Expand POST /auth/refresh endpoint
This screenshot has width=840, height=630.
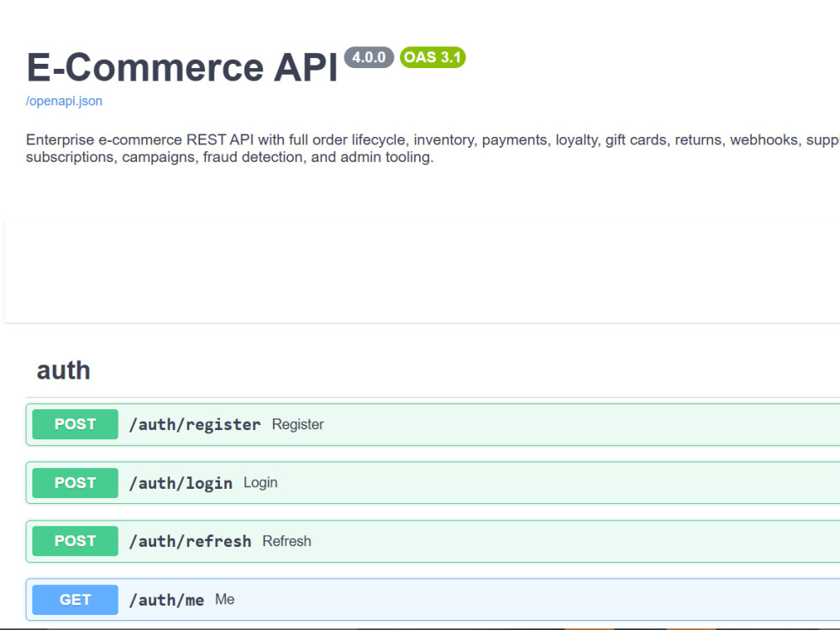pyautogui.click(x=433, y=542)
